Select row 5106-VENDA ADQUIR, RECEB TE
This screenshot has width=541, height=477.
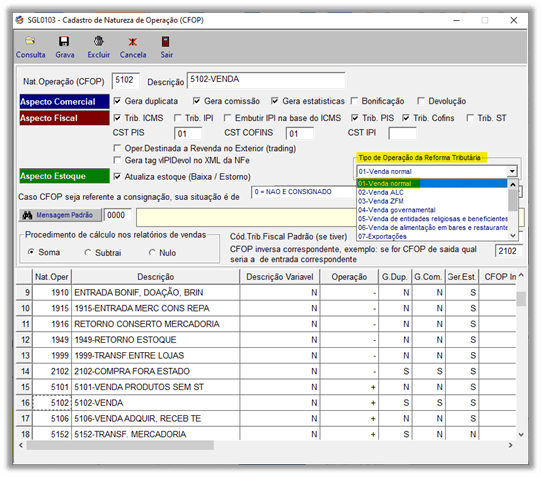click(266, 418)
